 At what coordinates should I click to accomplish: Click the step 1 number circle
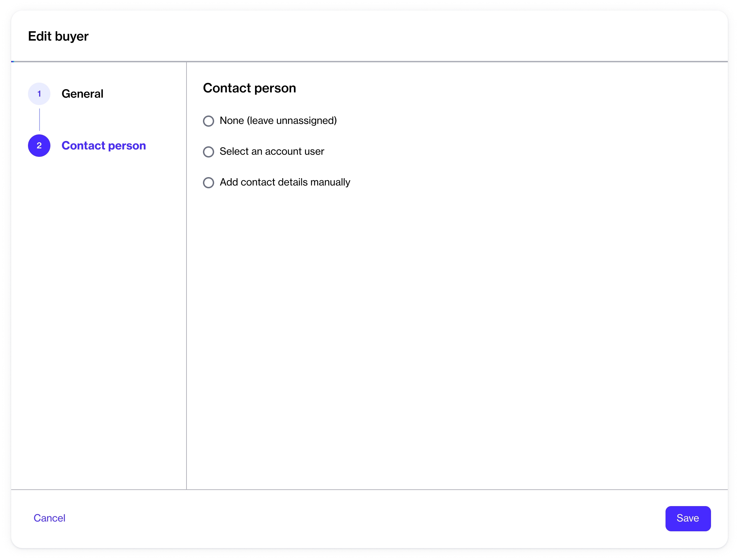[39, 94]
